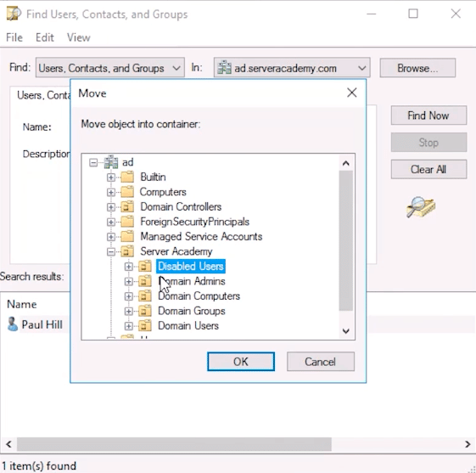Click the Domain Groups OU icon
The image size is (476, 473).
(145, 311)
